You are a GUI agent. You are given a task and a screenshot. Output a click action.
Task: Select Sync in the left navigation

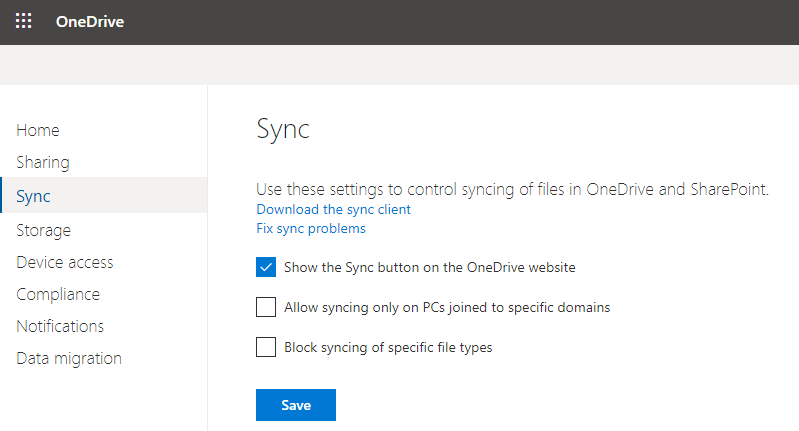point(33,196)
